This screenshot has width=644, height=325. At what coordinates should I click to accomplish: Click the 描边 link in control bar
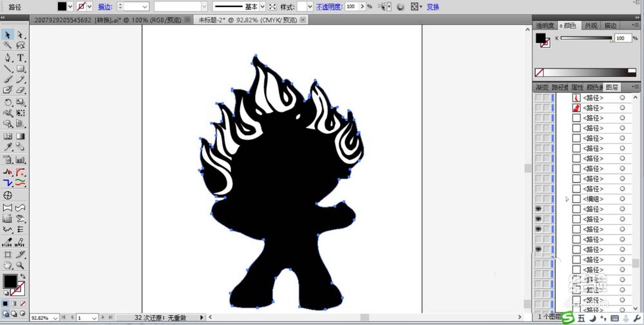[x=104, y=7]
